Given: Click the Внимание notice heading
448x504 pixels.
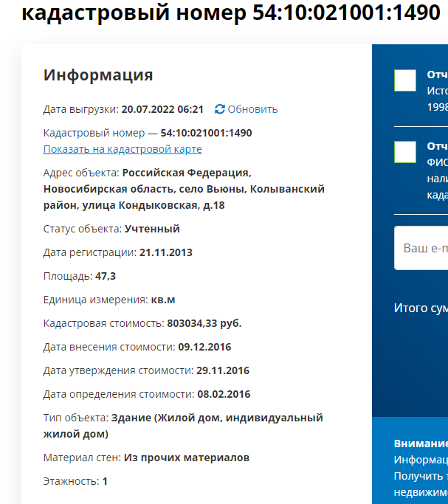Looking at the screenshot, I should (421, 443).
